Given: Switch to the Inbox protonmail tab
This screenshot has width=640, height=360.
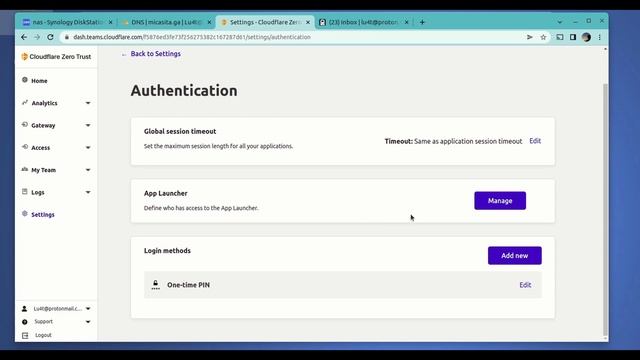Looking at the screenshot, I should pos(363,22).
